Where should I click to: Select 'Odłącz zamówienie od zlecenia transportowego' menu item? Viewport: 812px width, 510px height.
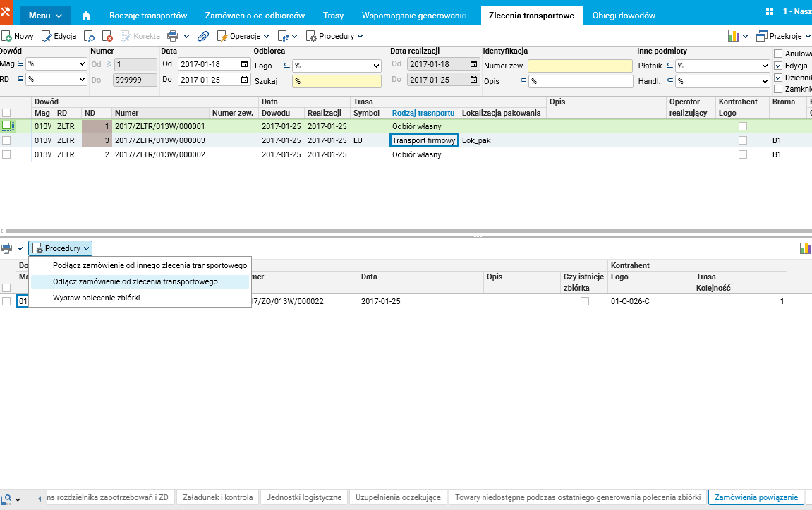pos(135,281)
